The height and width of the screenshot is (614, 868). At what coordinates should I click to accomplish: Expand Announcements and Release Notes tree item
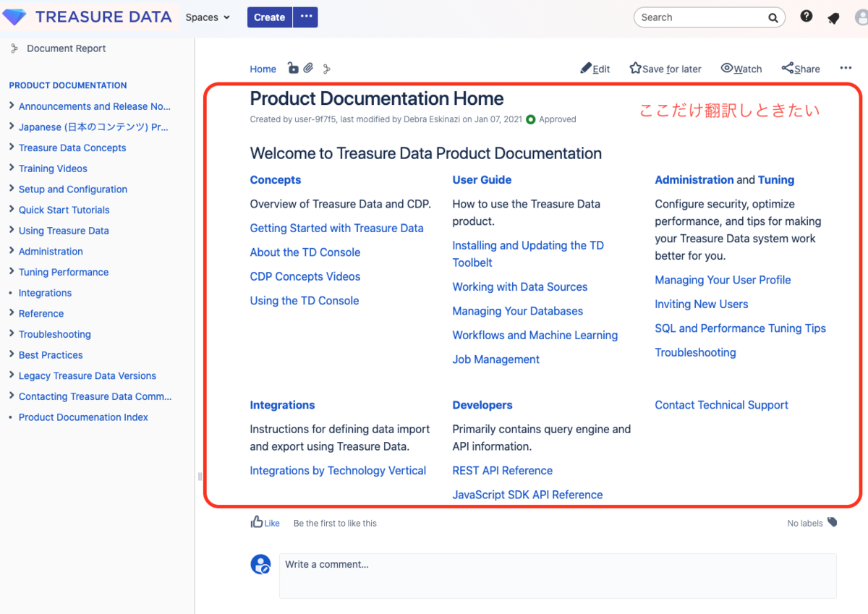[12, 106]
